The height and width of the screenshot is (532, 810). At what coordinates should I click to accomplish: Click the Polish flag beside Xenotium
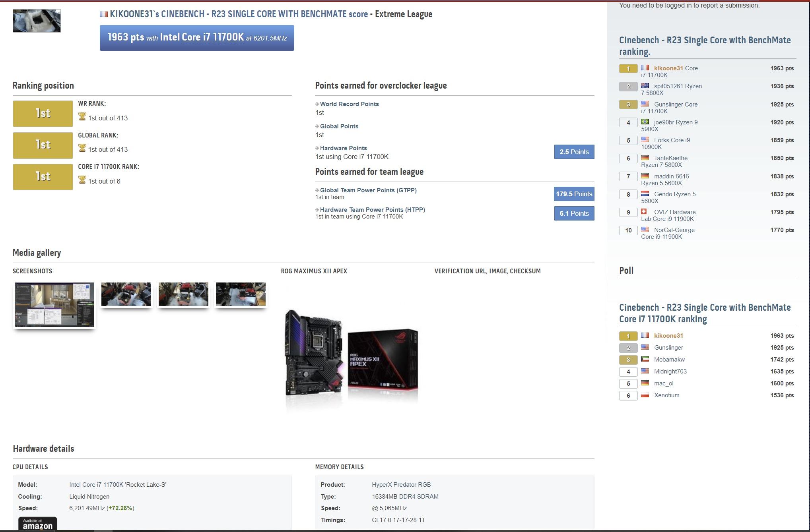point(645,395)
